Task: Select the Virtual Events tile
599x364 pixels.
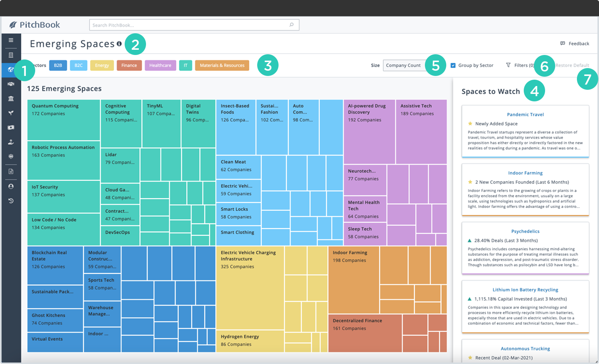Action: tap(55, 342)
